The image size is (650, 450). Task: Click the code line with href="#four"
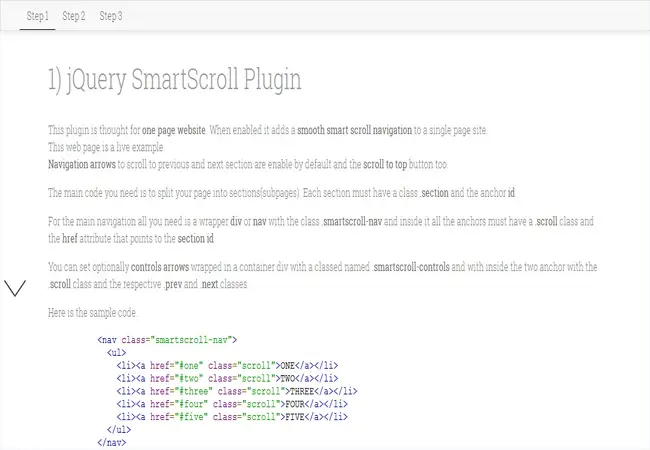[232, 404]
